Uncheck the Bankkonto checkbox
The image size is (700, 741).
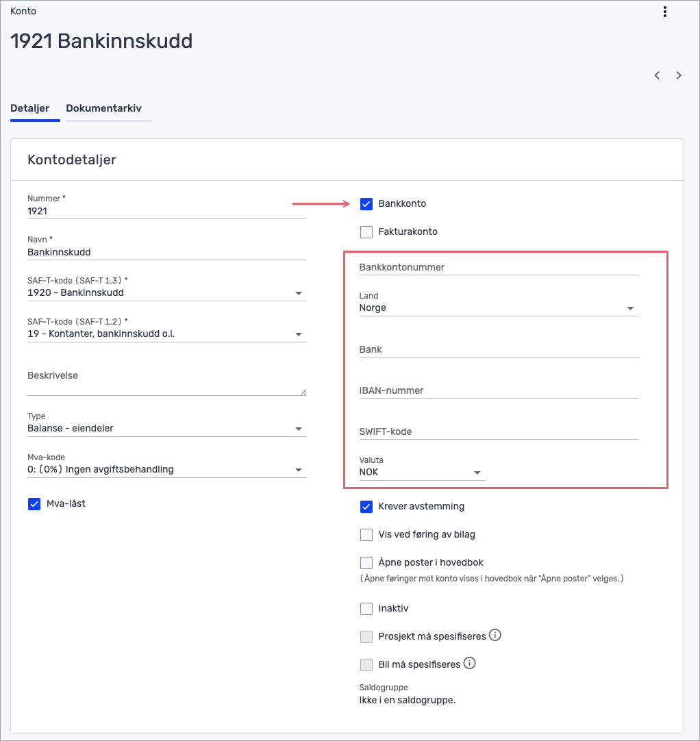coord(366,204)
